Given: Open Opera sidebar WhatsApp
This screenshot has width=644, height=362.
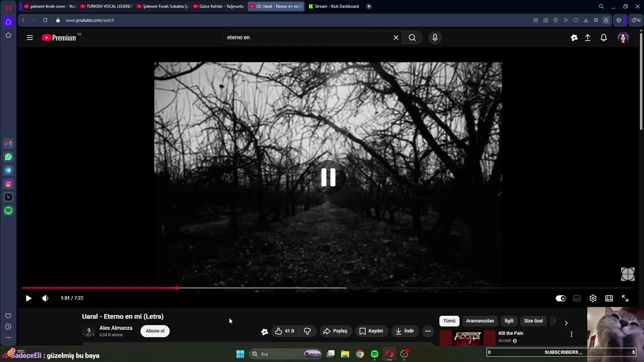Looking at the screenshot, I should pos(8,157).
